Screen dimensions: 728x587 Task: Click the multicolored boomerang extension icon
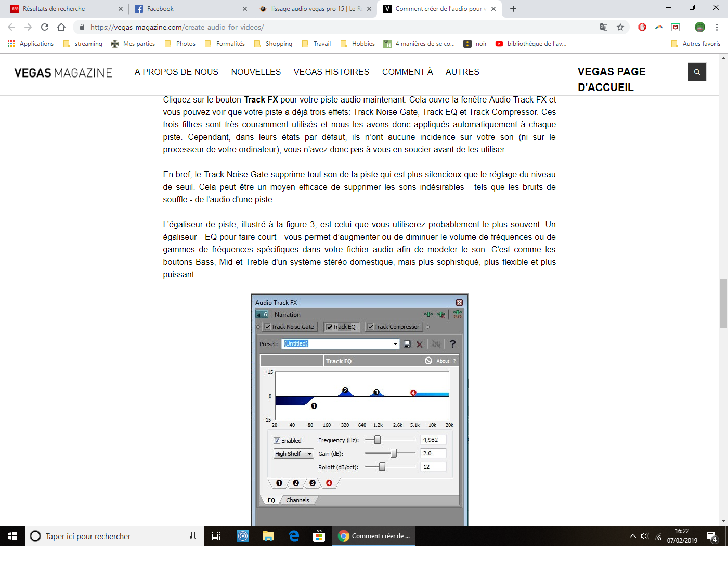(x=659, y=27)
